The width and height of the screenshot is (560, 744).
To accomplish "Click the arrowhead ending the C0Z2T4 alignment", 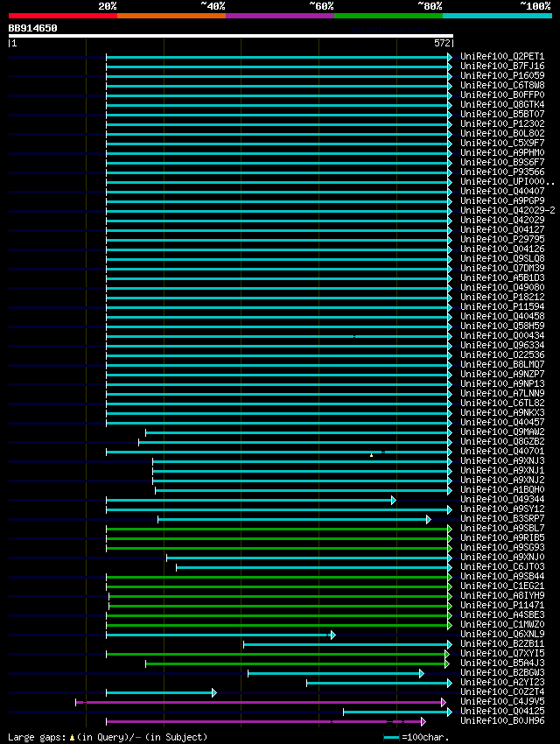I will pyautogui.click(x=214, y=692).
